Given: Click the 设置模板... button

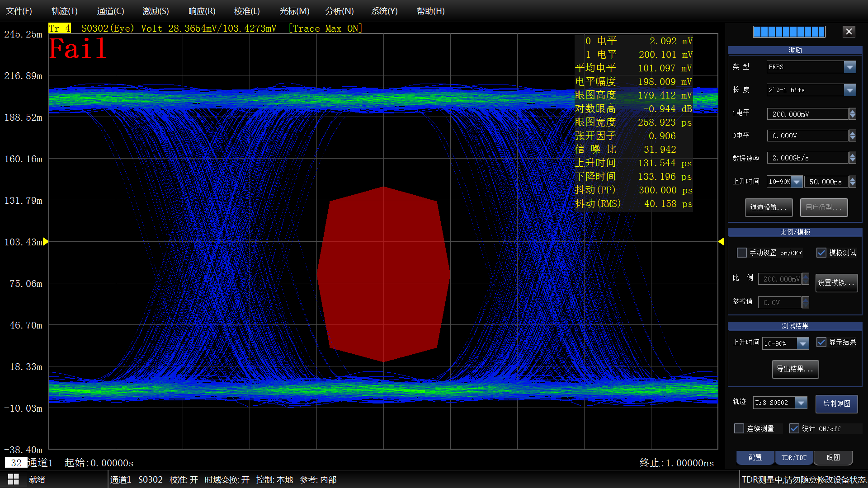Looking at the screenshot, I should pyautogui.click(x=836, y=283).
